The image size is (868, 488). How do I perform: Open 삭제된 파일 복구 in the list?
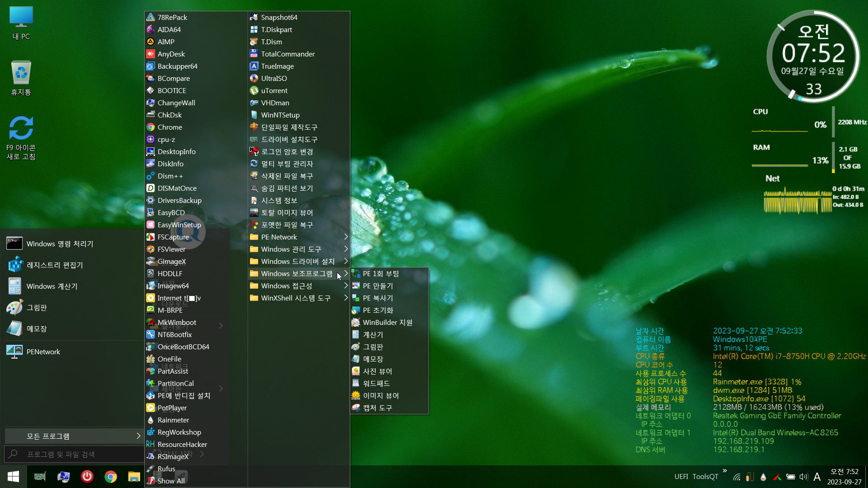pos(299,176)
